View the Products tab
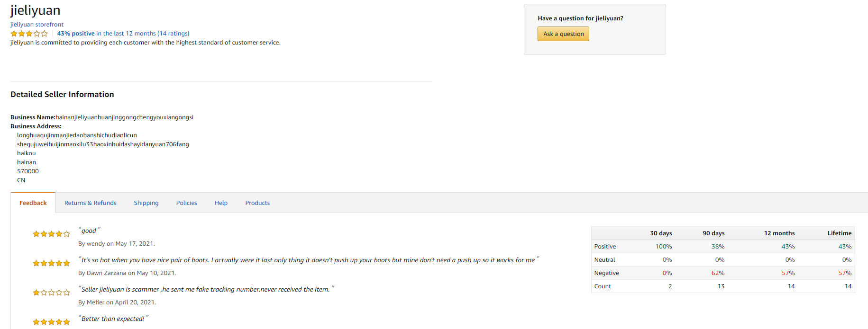 257,203
